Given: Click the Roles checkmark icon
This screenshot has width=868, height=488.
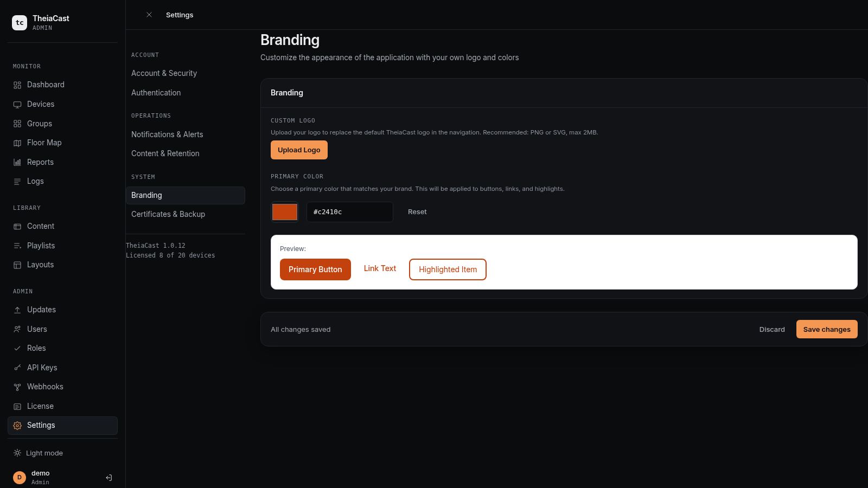Looking at the screenshot, I should 17,349.
